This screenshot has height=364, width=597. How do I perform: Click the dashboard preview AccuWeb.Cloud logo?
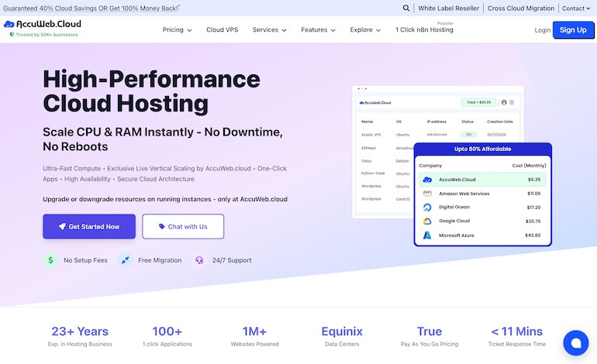(x=375, y=103)
